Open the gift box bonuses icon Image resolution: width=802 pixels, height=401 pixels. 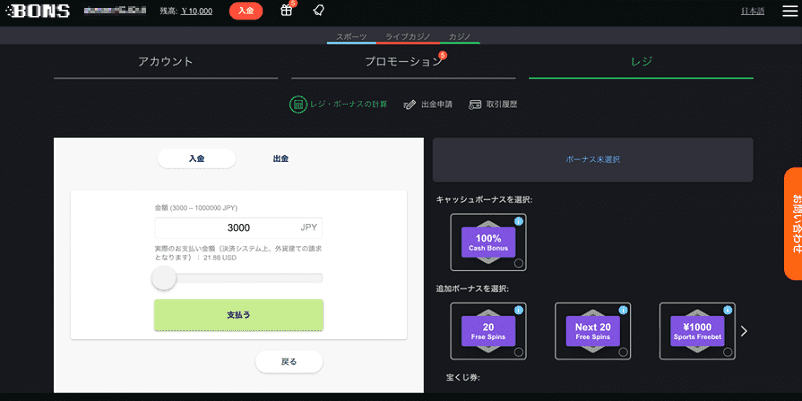(286, 10)
